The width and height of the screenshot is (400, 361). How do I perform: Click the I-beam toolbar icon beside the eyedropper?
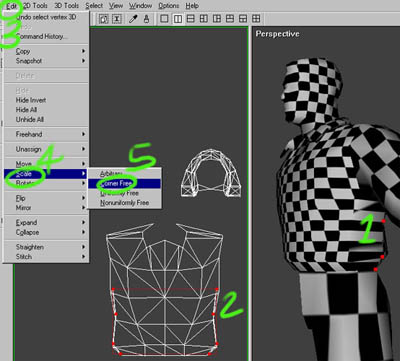[x=117, y=19]
